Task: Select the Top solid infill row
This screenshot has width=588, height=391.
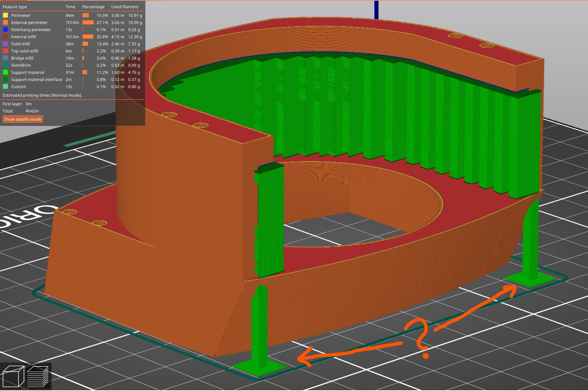Action: click(x=24, y=51)
